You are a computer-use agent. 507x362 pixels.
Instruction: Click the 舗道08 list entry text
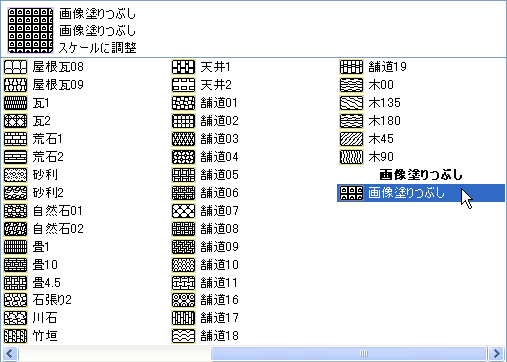[219, 229]
